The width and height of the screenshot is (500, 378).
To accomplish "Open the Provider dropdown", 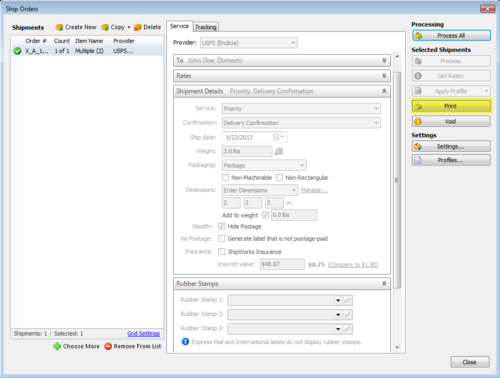I will click(249, 43).
